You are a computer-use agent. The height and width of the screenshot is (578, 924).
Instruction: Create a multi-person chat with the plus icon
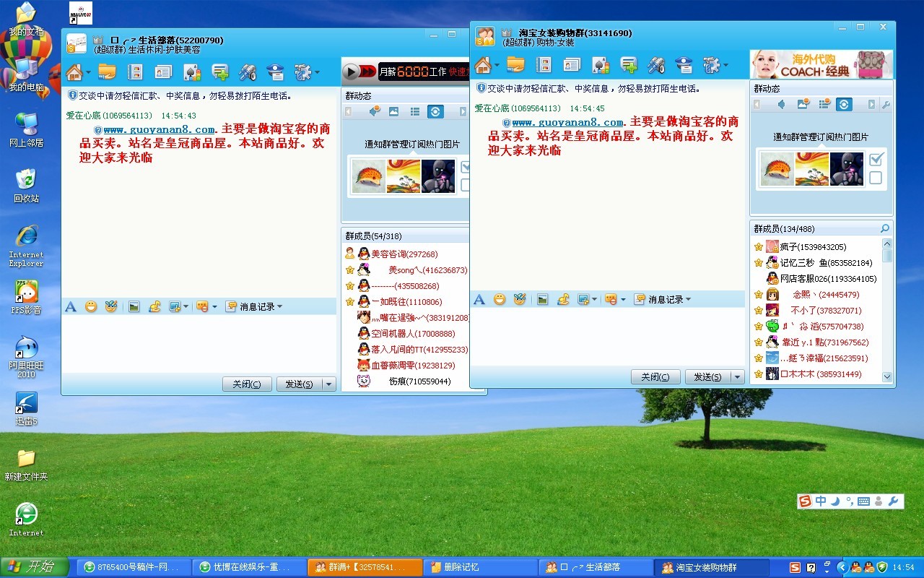pos(627,64)
